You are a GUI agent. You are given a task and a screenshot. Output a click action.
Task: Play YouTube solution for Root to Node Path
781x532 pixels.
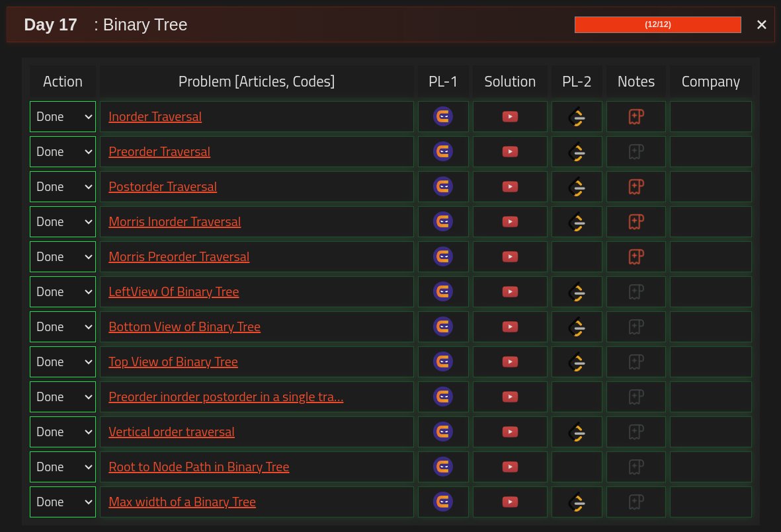pyautogui.click(x=510, y=467)
